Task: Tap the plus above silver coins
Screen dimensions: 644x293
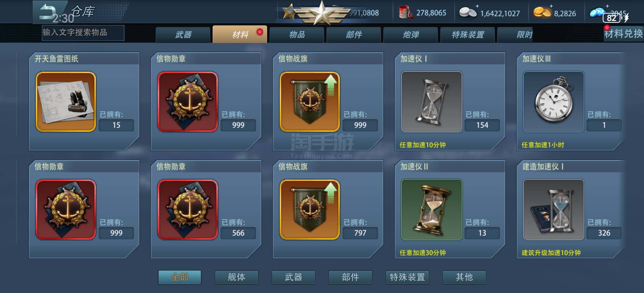Action: click(477, 6)
